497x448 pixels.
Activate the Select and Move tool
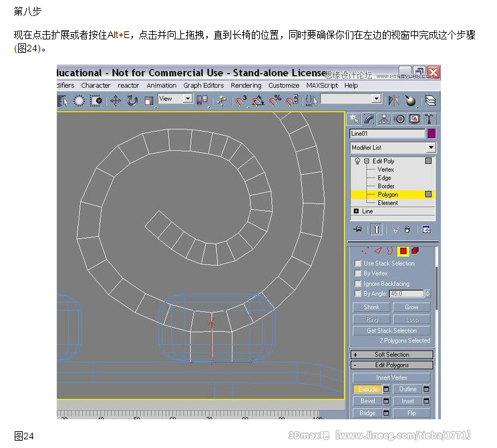point(116,101)
